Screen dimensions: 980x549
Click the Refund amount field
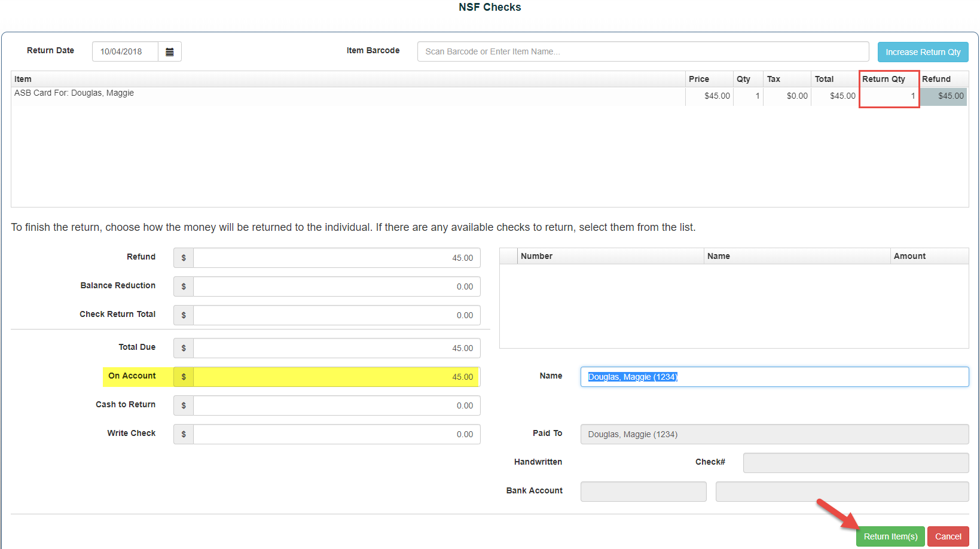click(x=337, y=258)
